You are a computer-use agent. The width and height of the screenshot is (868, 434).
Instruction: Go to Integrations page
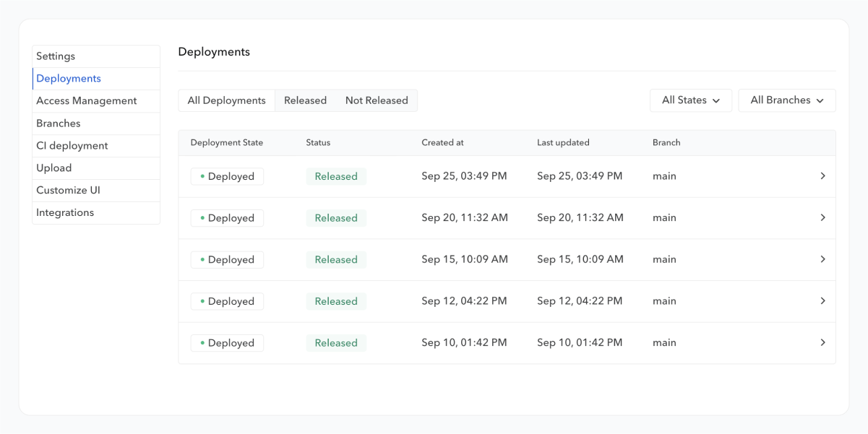[x=65, y=213]
